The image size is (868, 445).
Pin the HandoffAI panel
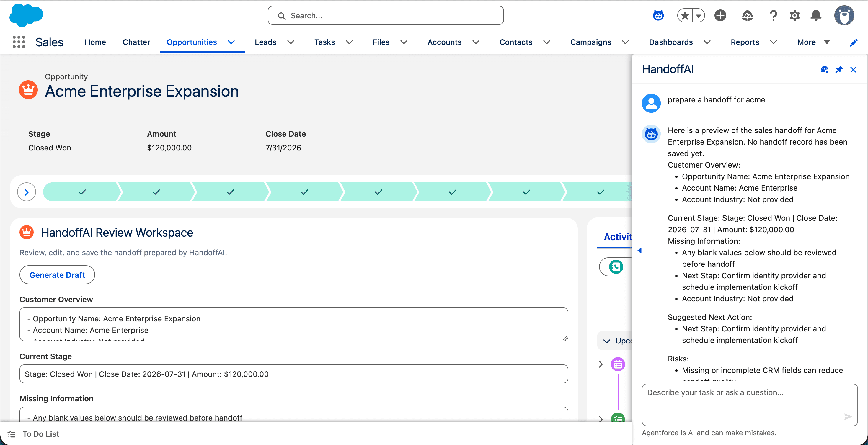tap(839, 70)
